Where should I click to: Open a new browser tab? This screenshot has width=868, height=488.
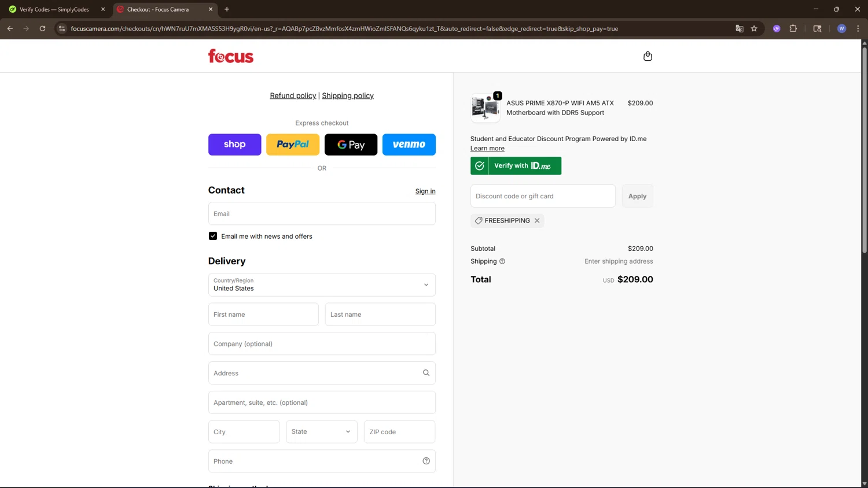[227, 9]
